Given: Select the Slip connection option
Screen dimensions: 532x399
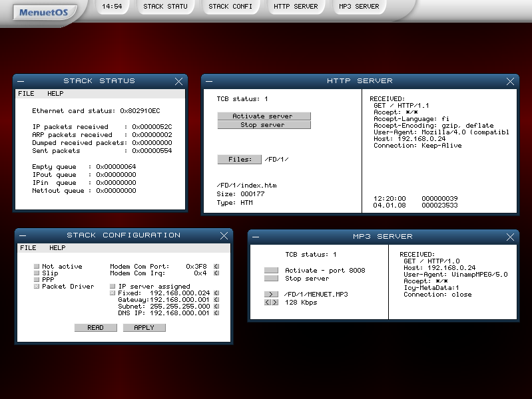Looking at the screenshot, I should [x=37, y=273].
